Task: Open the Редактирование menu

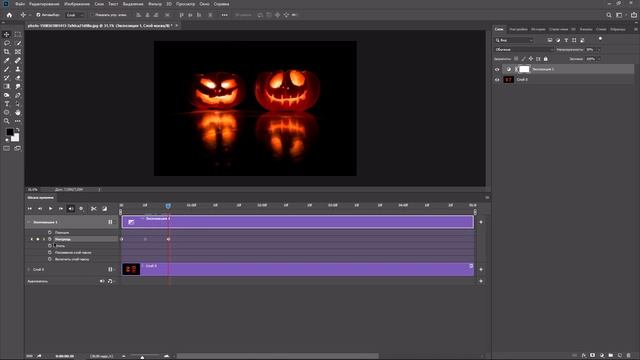Action: (44, 4)
